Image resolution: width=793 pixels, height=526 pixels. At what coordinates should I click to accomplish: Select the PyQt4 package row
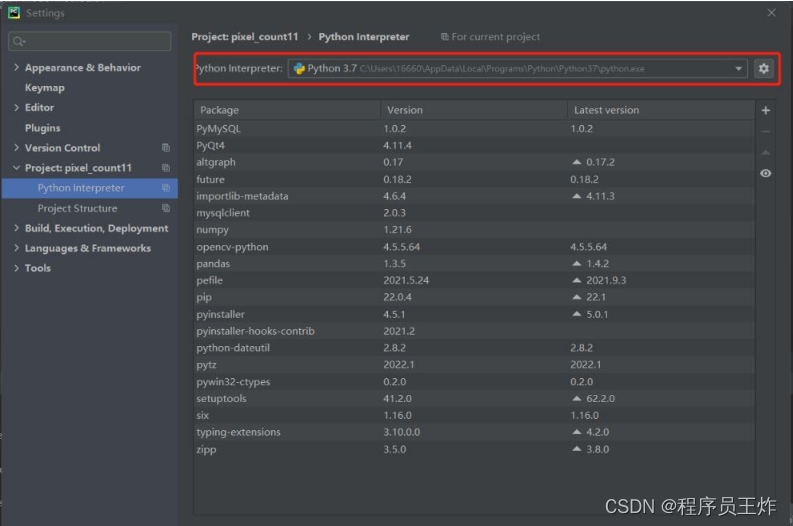point(474,146)
